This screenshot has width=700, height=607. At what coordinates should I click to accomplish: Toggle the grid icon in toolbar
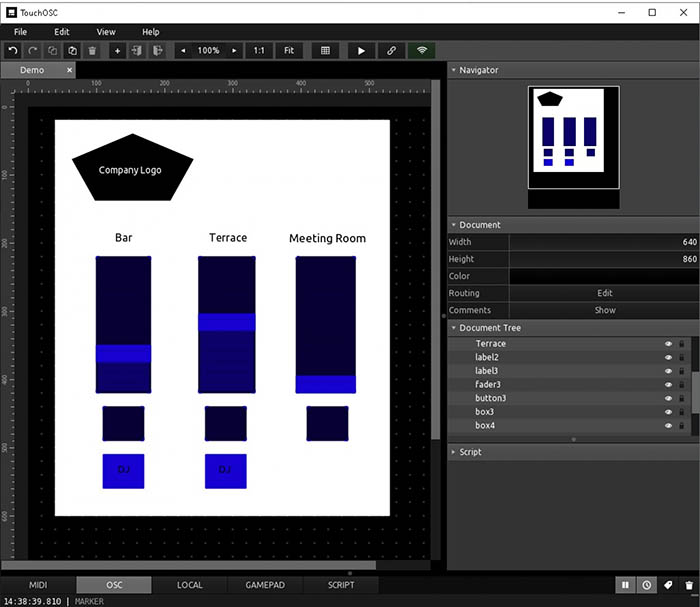pos(325,50)
